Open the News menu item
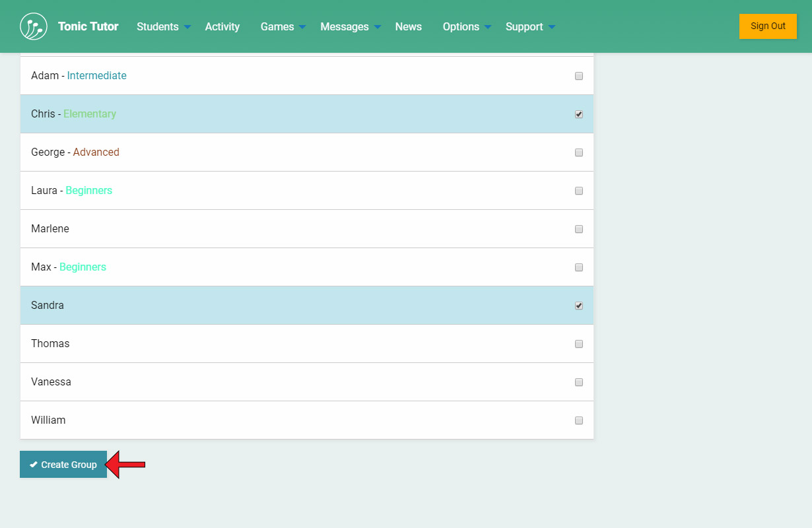 409,26
